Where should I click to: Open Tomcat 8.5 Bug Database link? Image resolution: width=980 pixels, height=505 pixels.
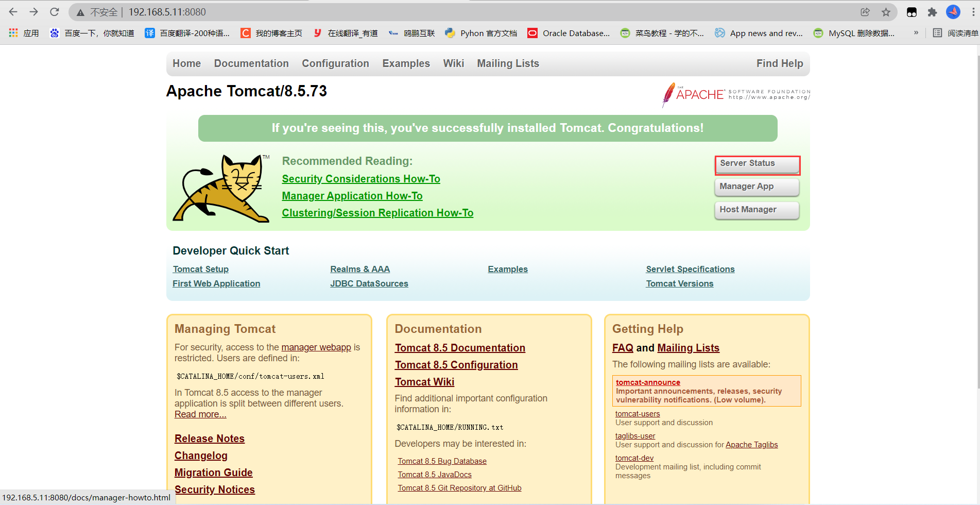click(442, 461)
